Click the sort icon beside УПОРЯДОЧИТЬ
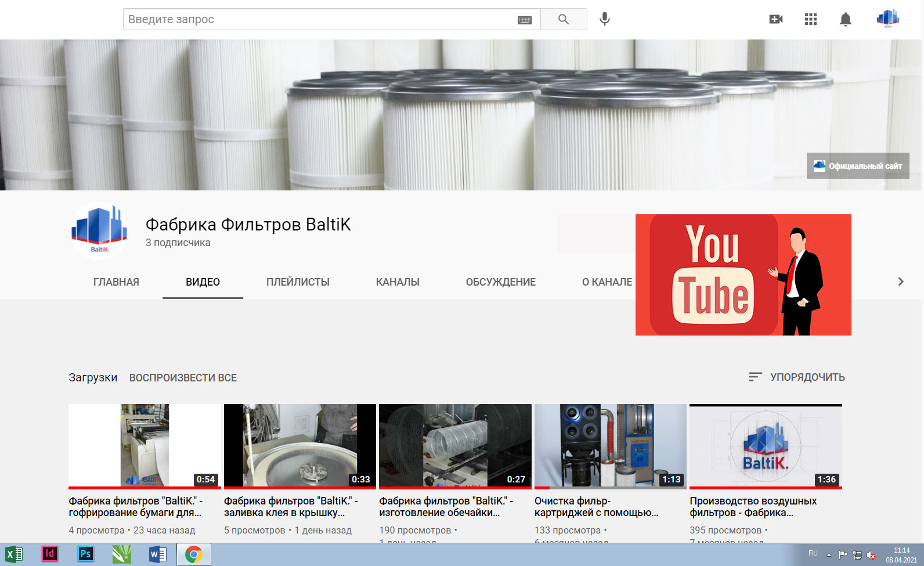Screen dimensions: 924x566 point(755,377)
